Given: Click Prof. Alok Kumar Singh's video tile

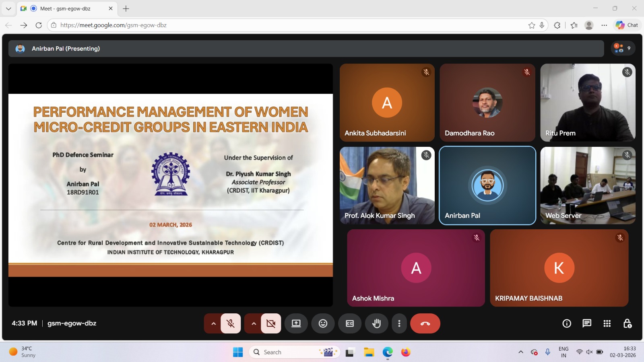Looking at the screenshot, I should coord(387,185).
